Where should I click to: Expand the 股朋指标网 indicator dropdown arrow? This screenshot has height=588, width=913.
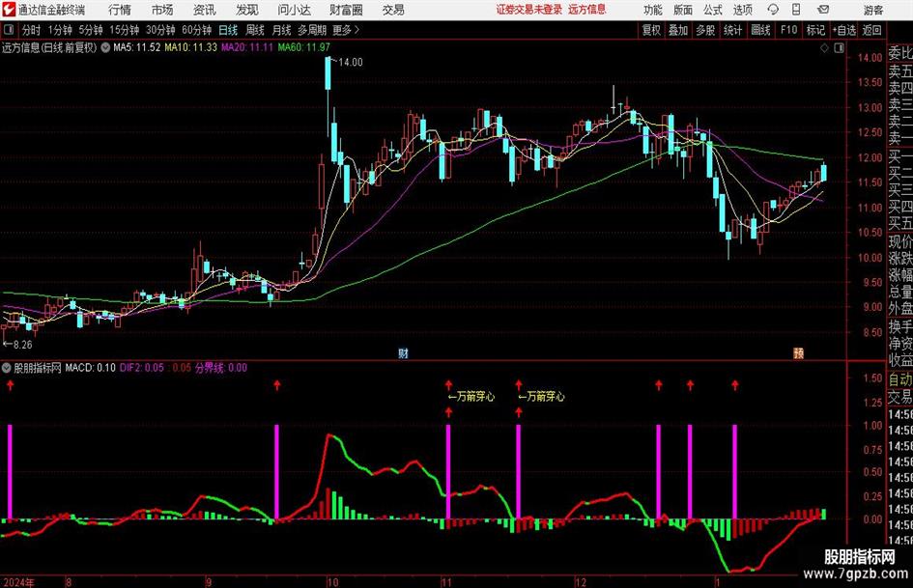[x=7, y=368]
